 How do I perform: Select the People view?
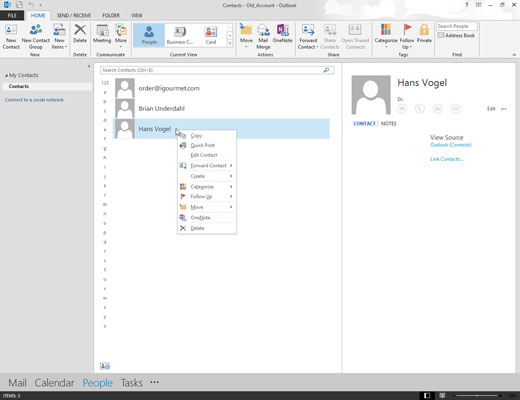click(149, 35)
